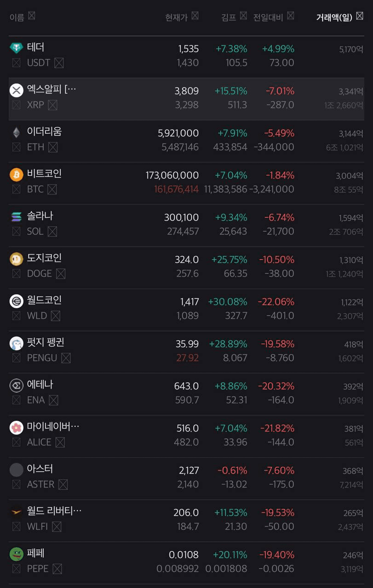Click the Tether coin logo icon
373x588 pixels.
pyautogui.click(x=17, y=48)
